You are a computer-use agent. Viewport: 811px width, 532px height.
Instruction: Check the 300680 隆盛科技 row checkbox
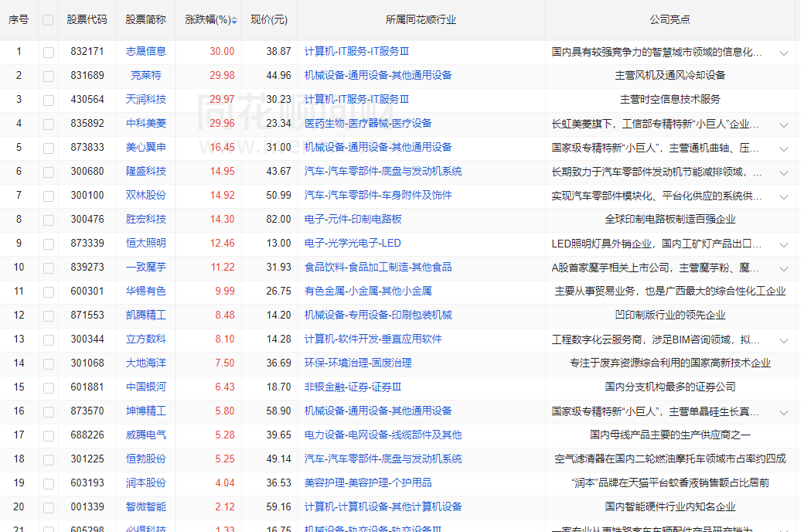click(x=49, y=172)
